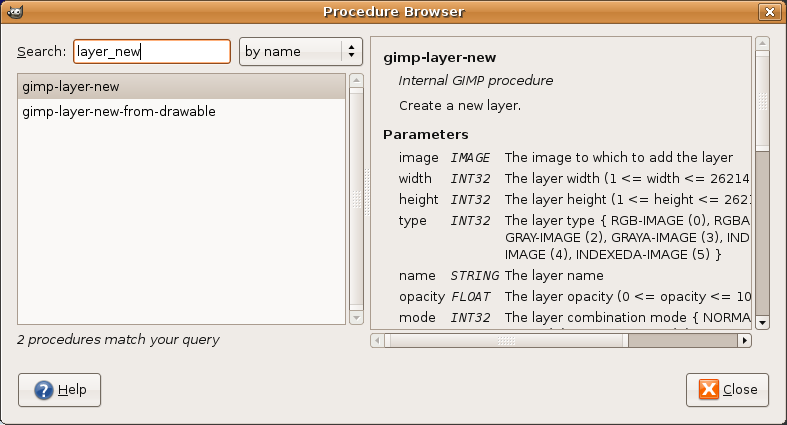Open Help for the Procedure Browser
Viewport: 787px width, 425px height.
point(59,390)
